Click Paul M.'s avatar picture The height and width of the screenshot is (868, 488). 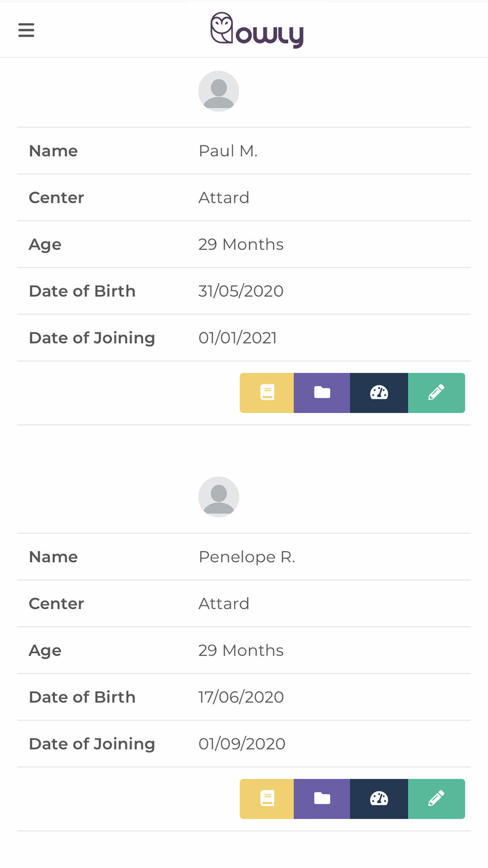pos(219,91)
